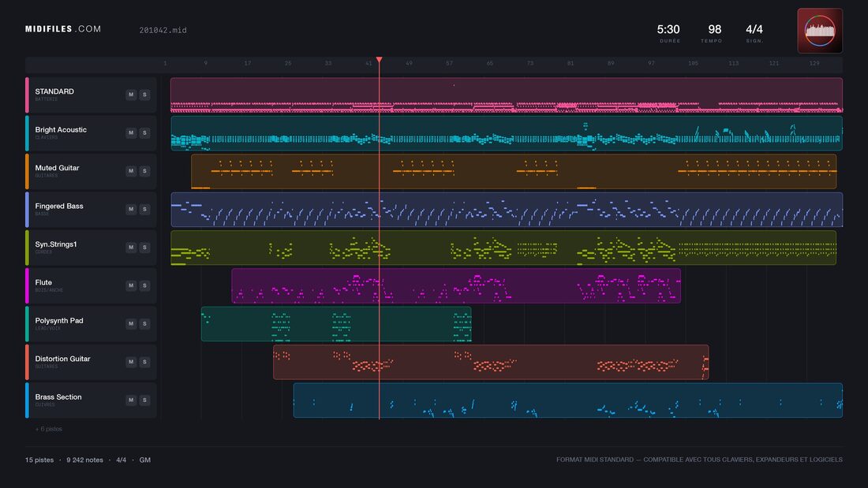The image size is (868, 488).
Task: Click the purple Fingered Bass clip
Action: (x=507, y=210)
